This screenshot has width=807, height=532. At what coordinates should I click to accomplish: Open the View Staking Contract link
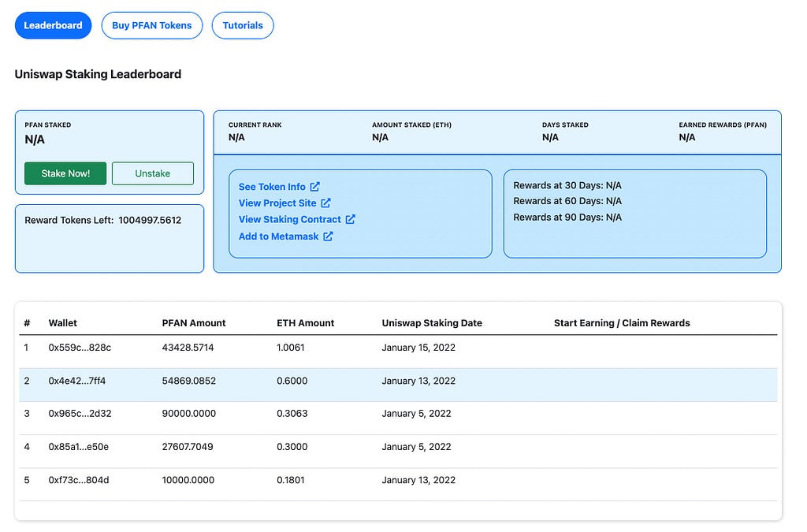(x=290, y=220)
